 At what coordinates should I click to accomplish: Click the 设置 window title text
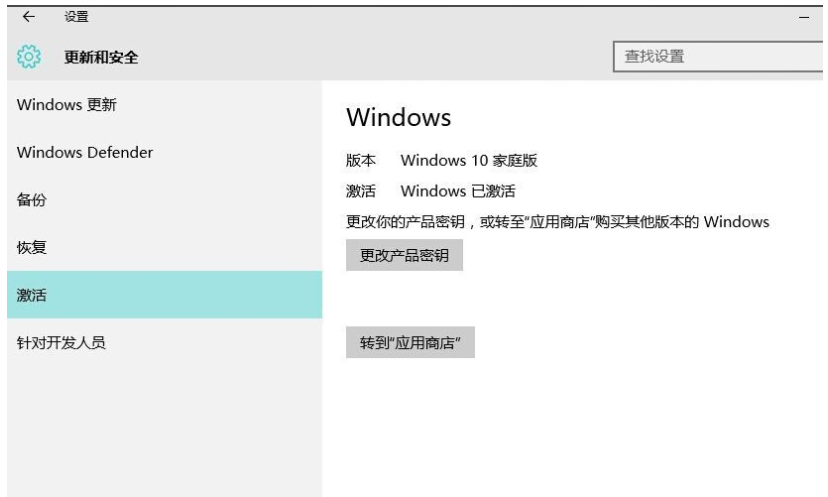76,17
